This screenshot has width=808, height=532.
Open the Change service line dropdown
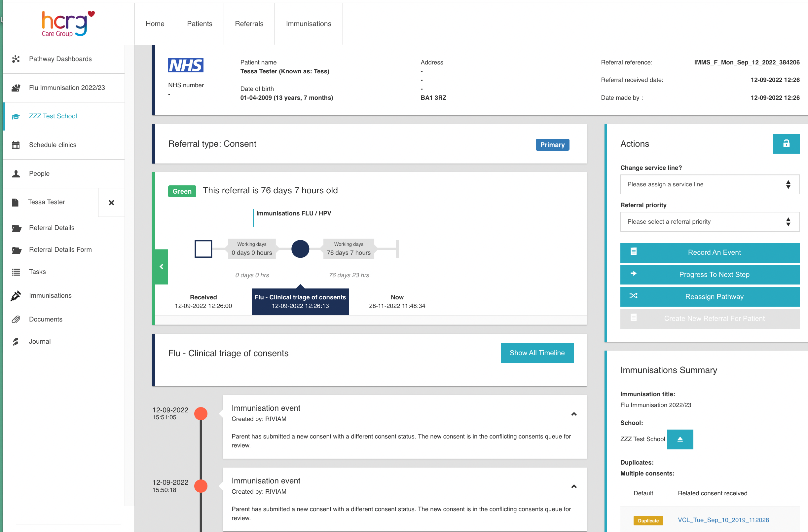709,184
